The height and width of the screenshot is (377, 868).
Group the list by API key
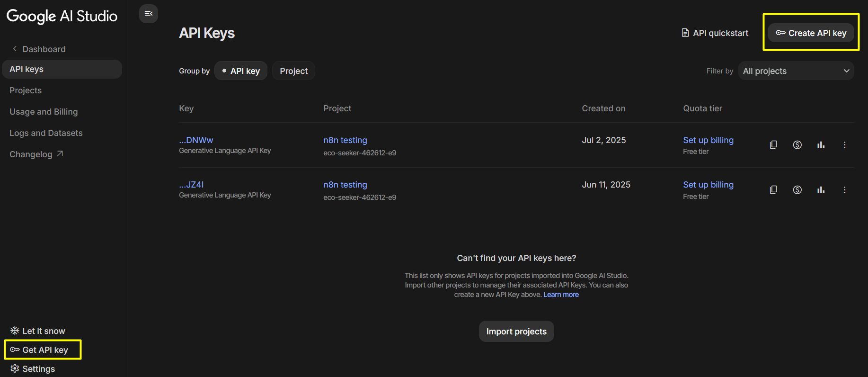point(241,71)
